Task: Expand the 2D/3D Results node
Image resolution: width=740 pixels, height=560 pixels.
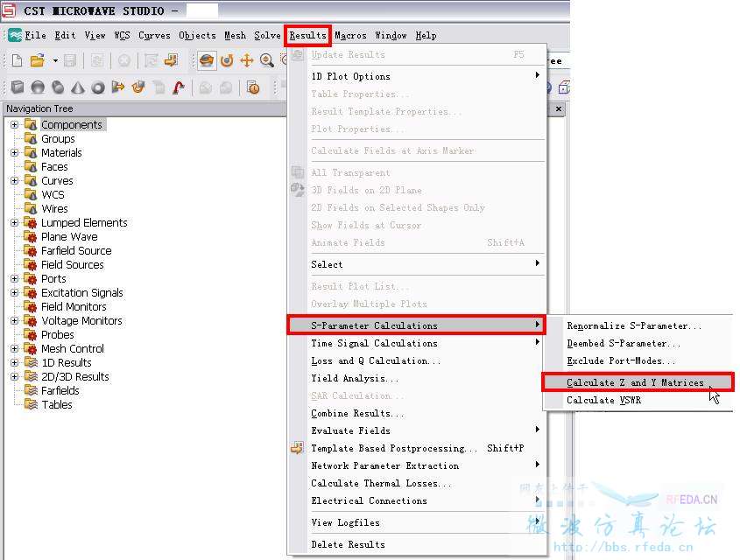Action: click(15, 376)
